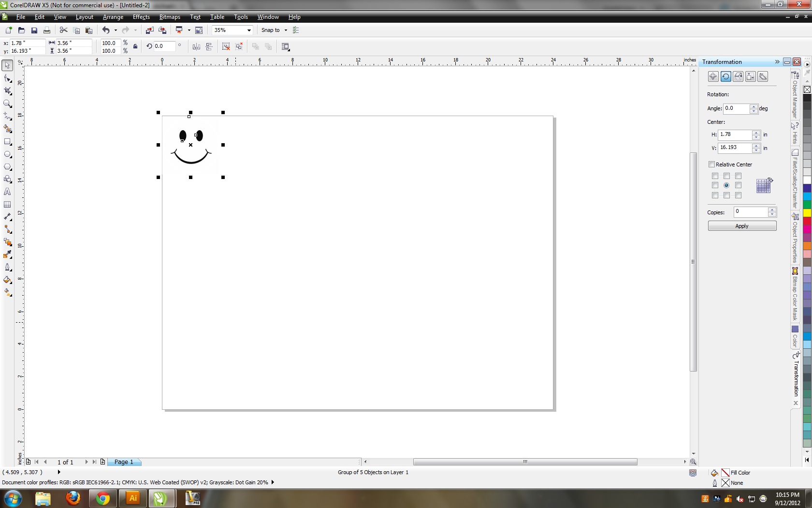Click the Export icon on the toolbar

point(162,30)
